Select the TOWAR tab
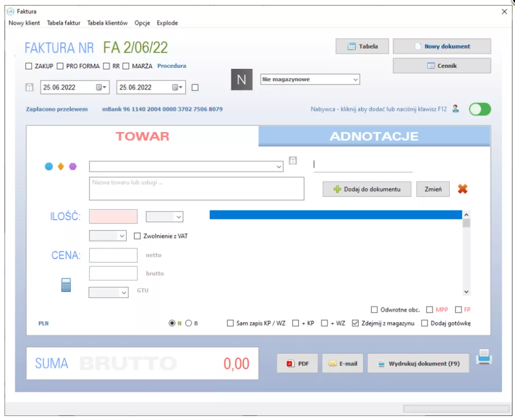Image resolution: width=515 pixels, height=420 pixels. (142, 136)
